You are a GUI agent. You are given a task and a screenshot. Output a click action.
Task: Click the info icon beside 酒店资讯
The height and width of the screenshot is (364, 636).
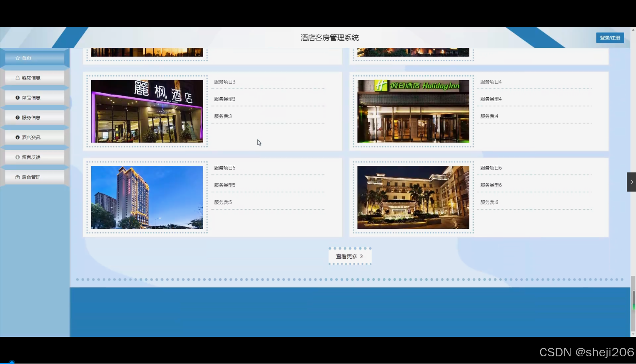[x=18, y=138]
